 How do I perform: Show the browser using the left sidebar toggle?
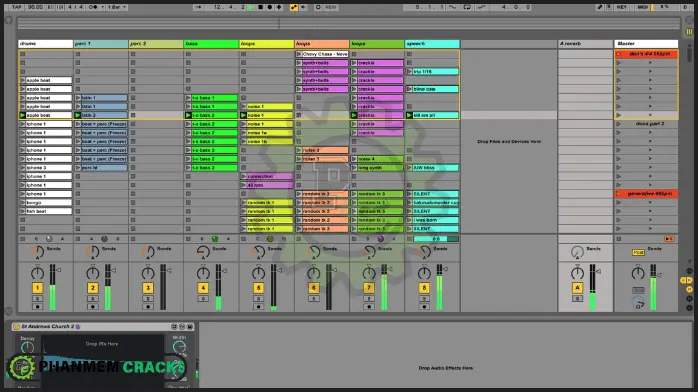[8, 20]
